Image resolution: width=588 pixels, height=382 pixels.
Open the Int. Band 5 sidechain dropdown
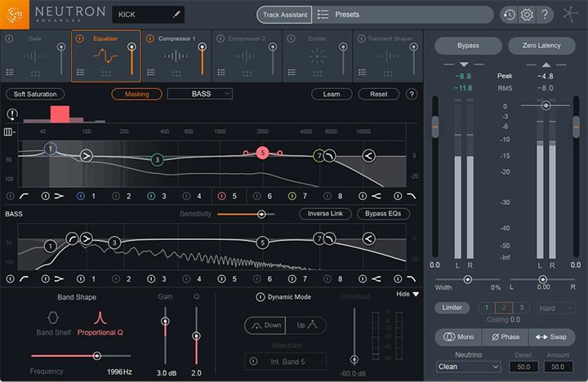(x=285, y=362)
